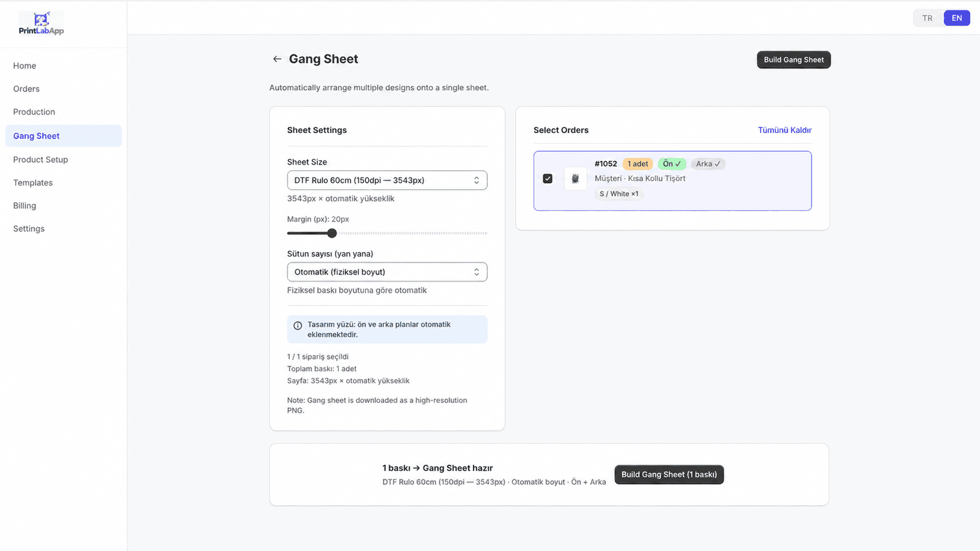Click the 1 adet quantity badge
The image size is (980, 551).
638,163
